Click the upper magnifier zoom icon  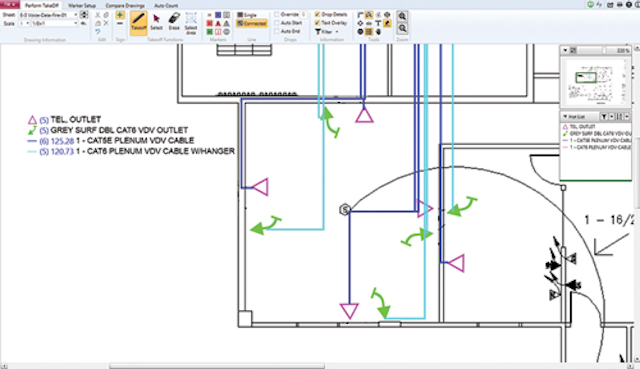402,16
